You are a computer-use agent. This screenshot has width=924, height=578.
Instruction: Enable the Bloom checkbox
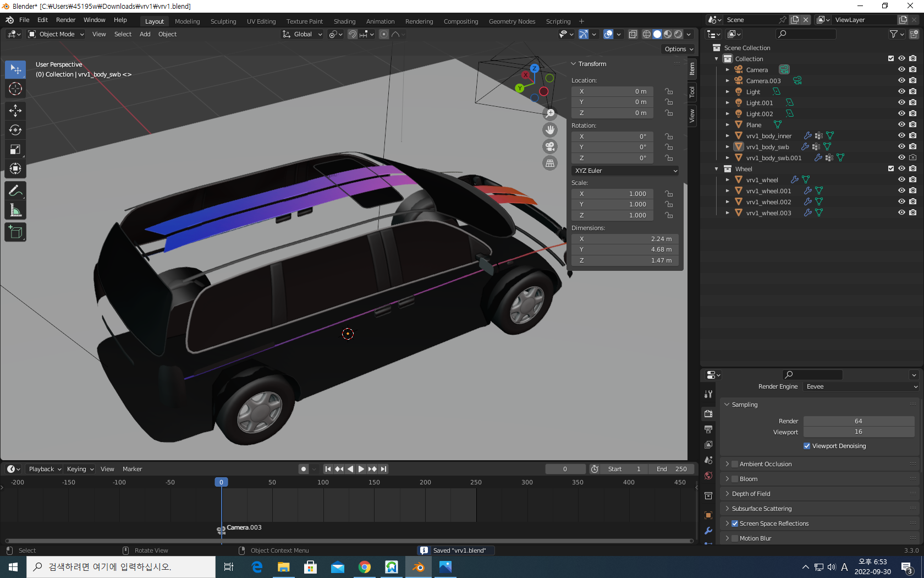coord(735,479)
